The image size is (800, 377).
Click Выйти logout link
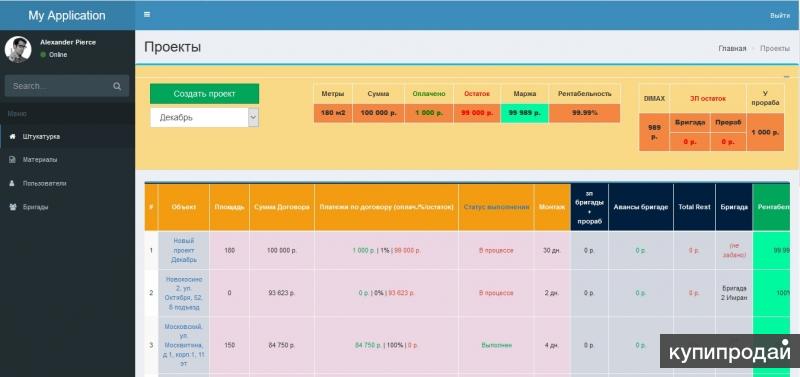click(780, 15)
